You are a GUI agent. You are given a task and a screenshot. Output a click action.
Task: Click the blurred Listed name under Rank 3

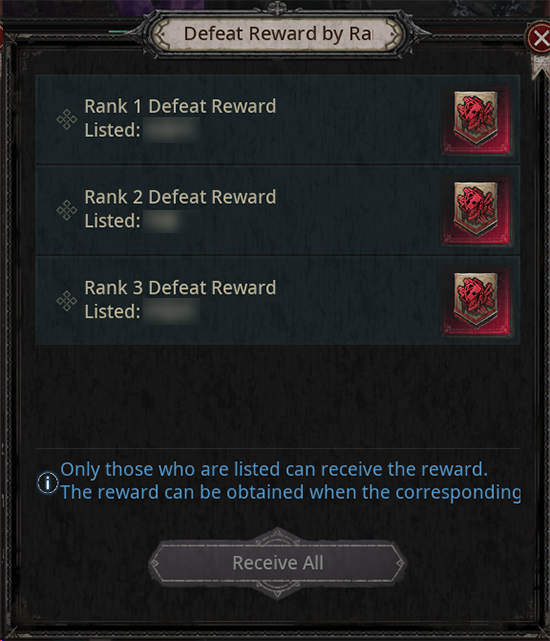[x=172, y=312]
